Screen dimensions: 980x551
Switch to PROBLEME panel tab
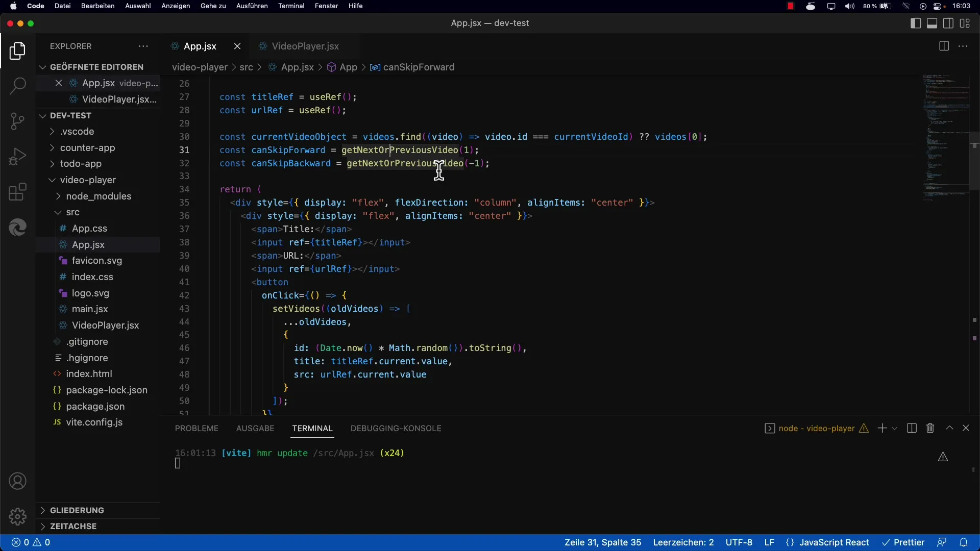tap(197, 428)
